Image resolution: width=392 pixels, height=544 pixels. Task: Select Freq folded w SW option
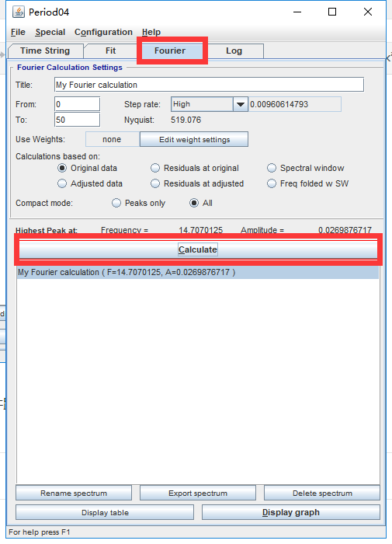(x=272, y=183)
